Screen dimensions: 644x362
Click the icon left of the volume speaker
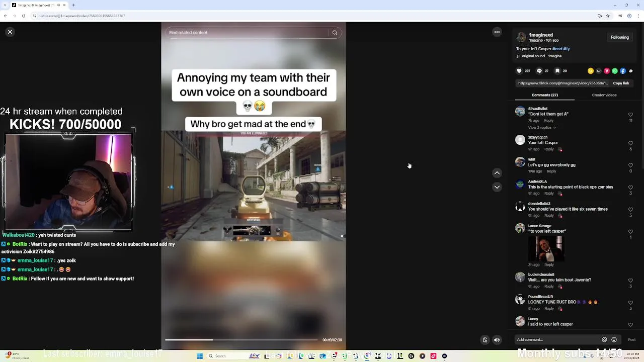click(x=485, y=340)
